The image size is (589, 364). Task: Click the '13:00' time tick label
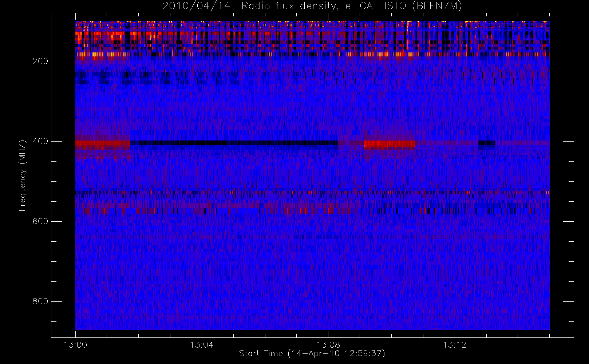tap(75, 345)
